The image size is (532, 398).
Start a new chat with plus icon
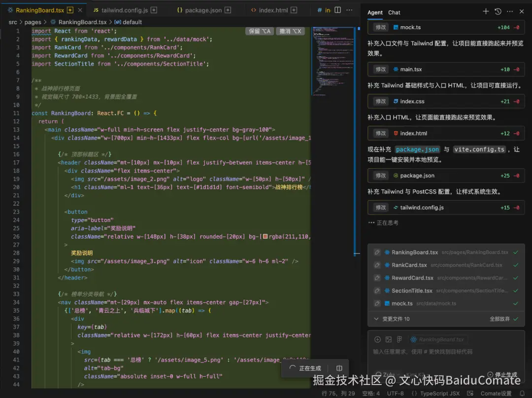[486, 11]
